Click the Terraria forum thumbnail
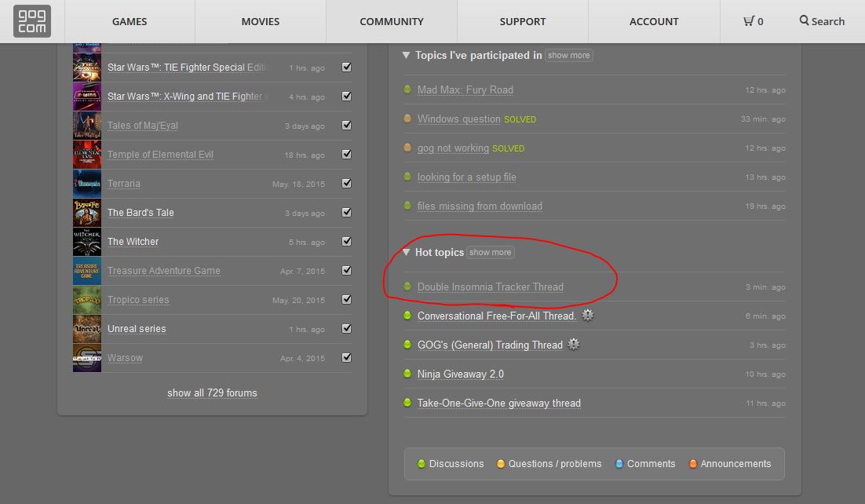The width and height of the screenshot is (865, 504). (87, 184)
